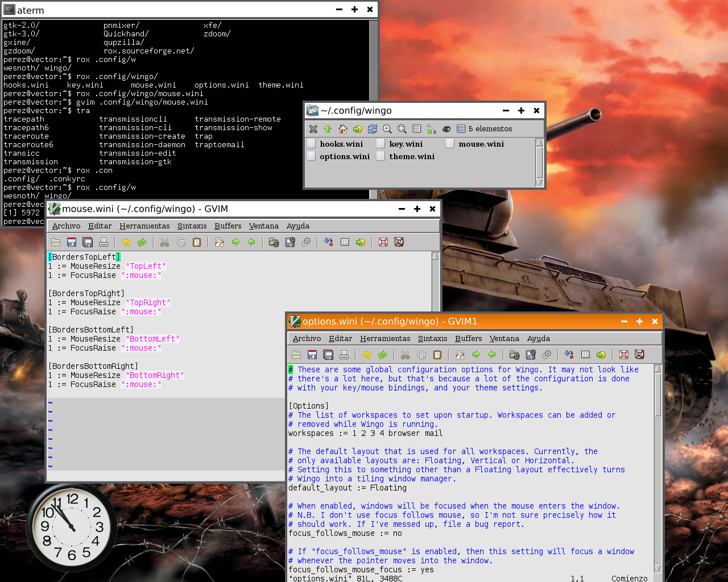Image resolution: width=728 pixels, height=582 pixels.
Task: Print the mouse.wini buffer from GVIM toolbar
Action: tap(104, 242)
